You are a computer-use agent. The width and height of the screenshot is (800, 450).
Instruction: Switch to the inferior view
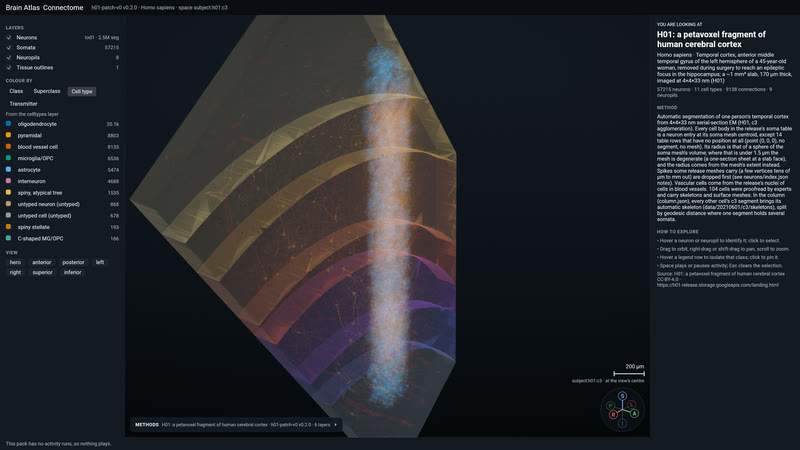coord(72,272)
